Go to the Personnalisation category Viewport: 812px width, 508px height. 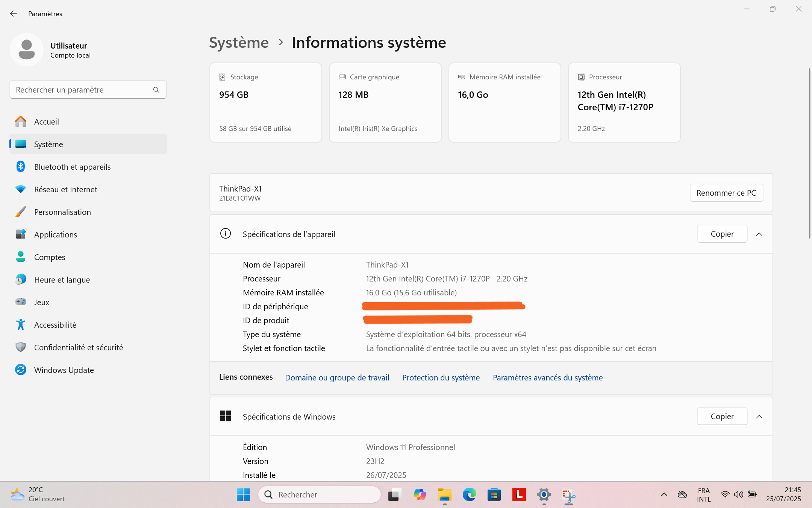(x=62, y=212)
